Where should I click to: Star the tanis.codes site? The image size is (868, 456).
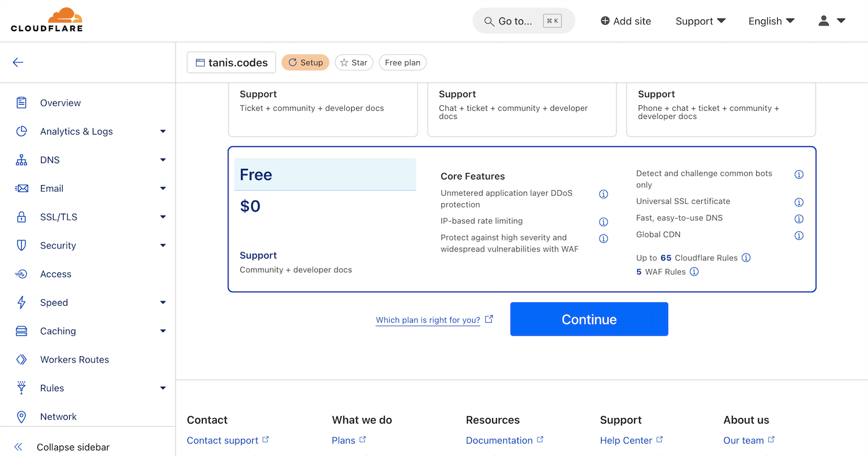354,62
